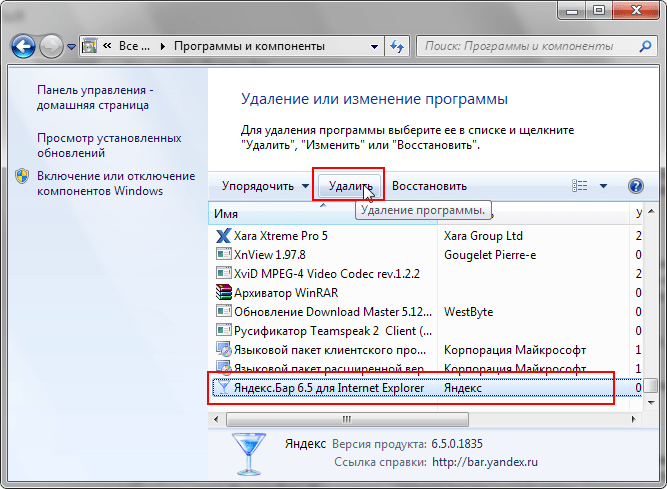This screenshot has width=667, height=489.
Task: Click version value '6.5.0.1835'
Action: (x=457, y=444)
